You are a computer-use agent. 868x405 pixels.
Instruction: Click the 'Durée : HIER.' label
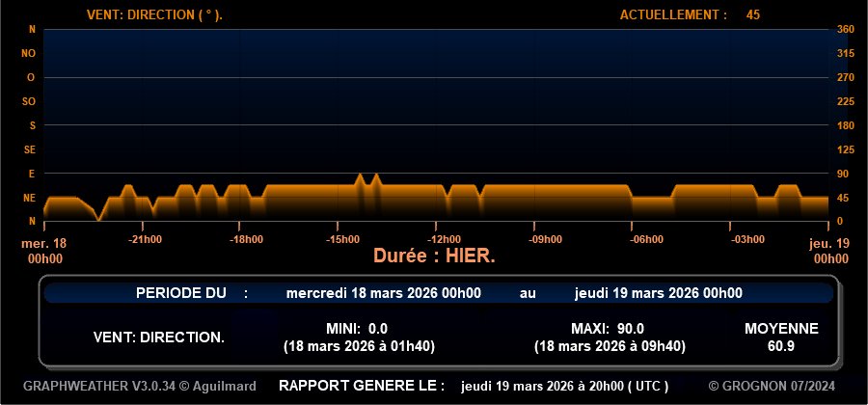[434, 256]
